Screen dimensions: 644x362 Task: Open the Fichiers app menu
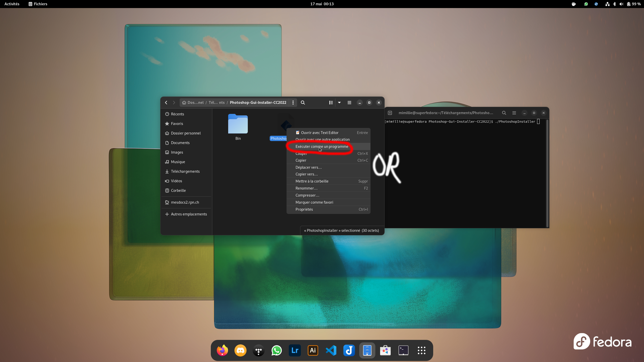[x=38, y=4]
